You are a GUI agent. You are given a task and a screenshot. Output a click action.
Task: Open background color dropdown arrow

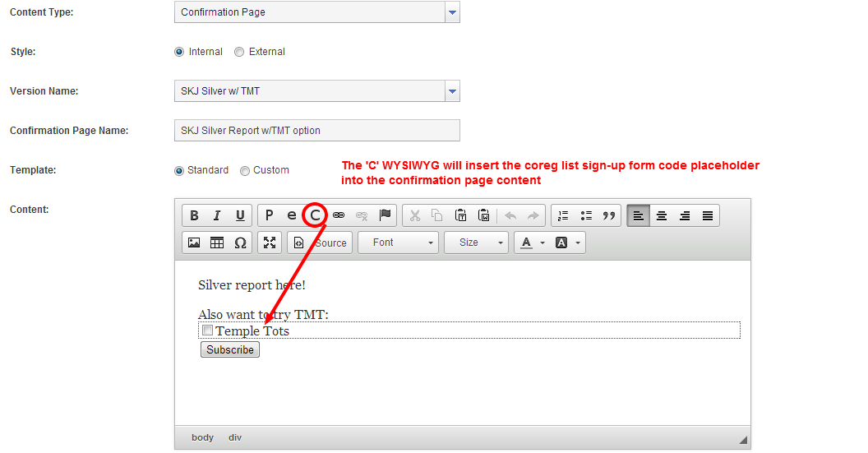(x=578, y=243)
